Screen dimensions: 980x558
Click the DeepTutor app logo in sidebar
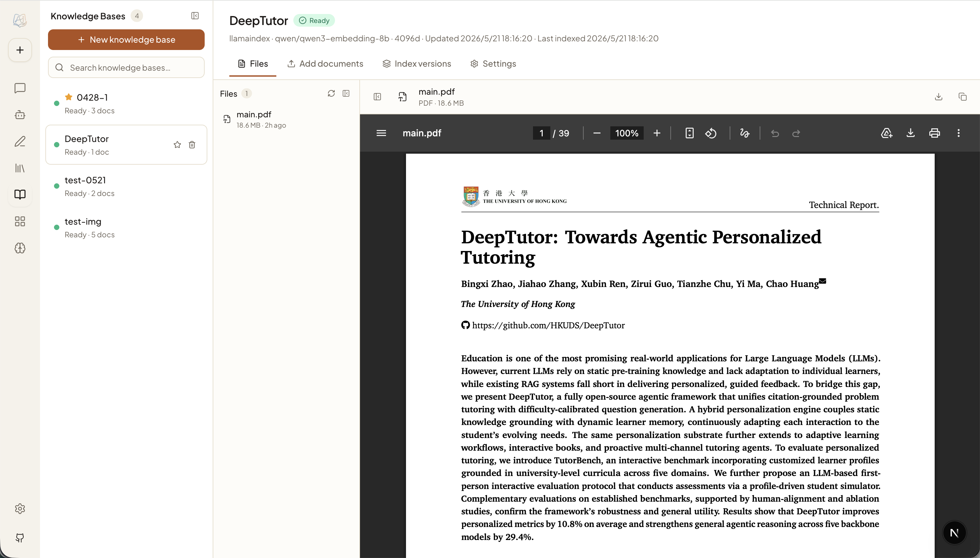coord(20,20)
